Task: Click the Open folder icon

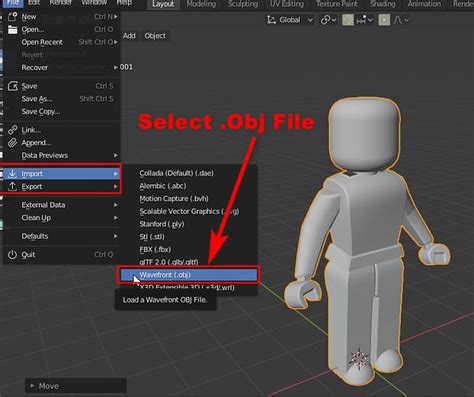Action: point(13,29)
